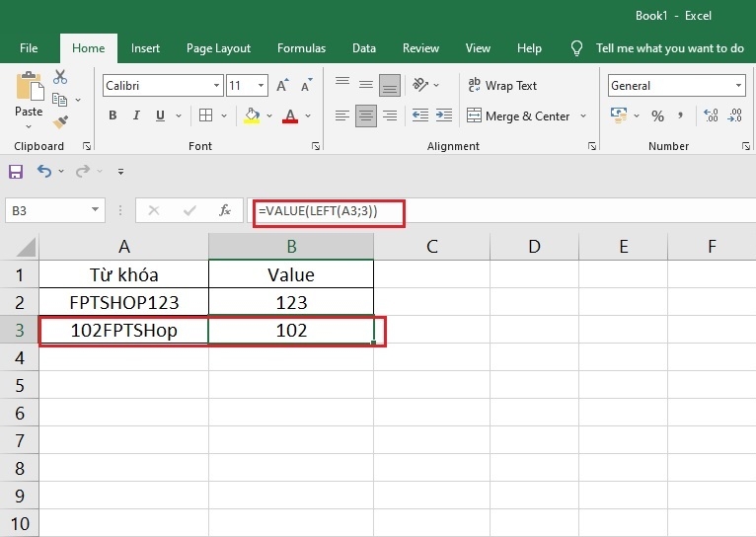
Task: Open Font settings dialog launcher
Action: pos(316,146)
